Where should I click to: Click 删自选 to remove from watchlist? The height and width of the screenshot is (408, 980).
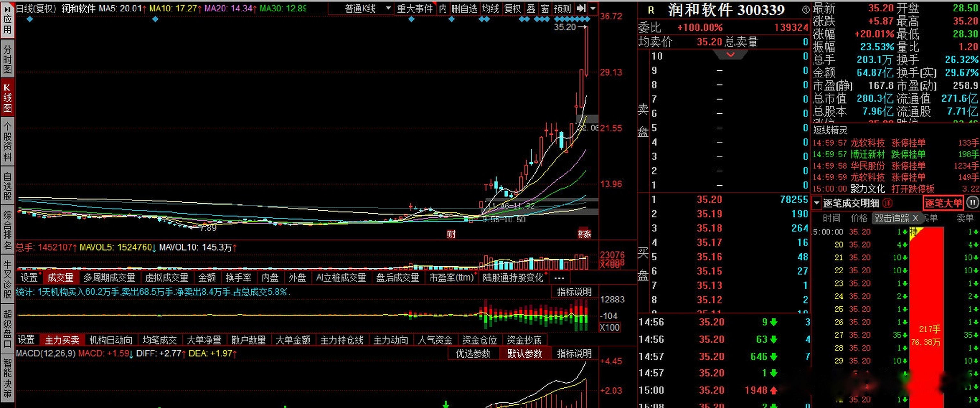(x=464, y=8)
